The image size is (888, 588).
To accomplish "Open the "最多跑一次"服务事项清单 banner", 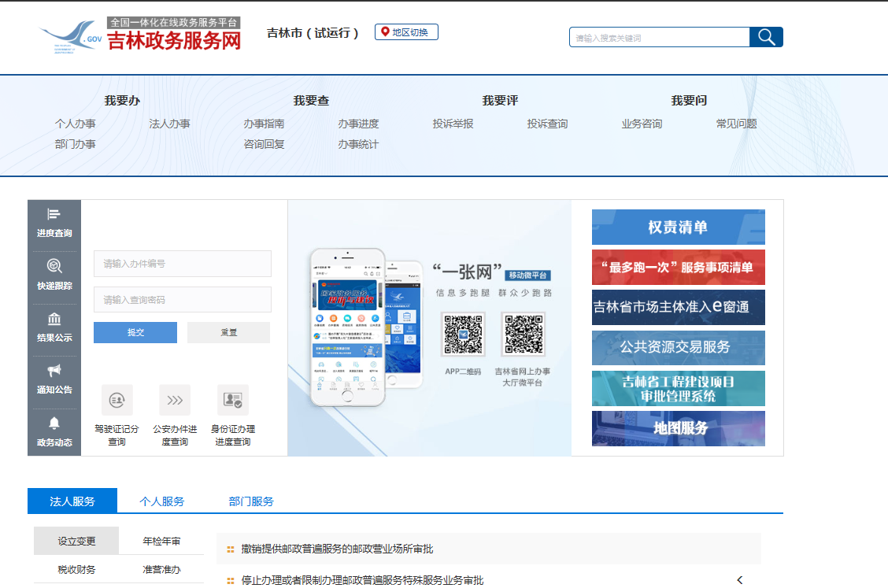I will pyautogui.click(x=679, y=268).
